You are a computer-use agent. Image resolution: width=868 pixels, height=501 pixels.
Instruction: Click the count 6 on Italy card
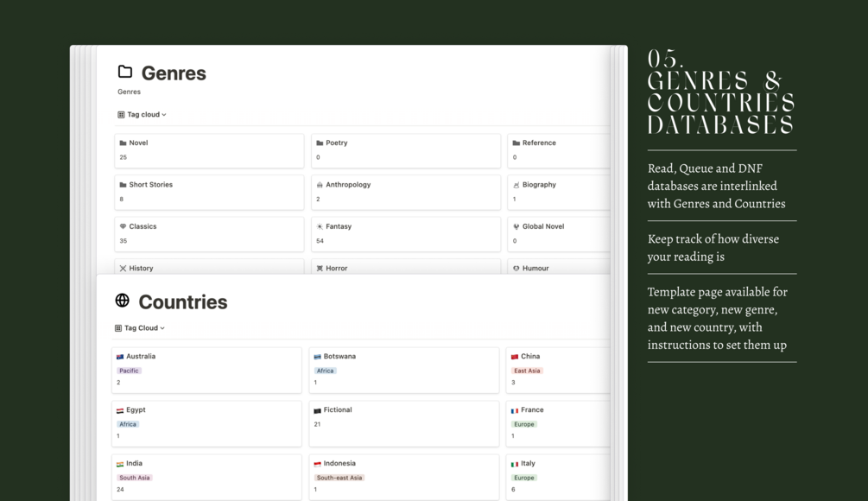point(513,490)
